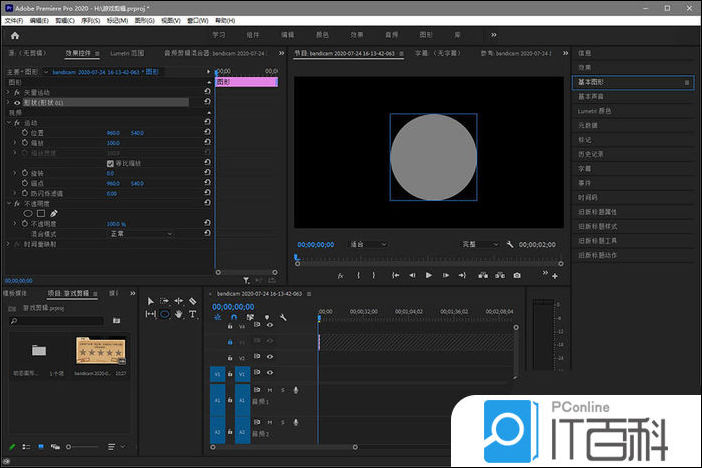Open the 适合 zoom level dropdown
This screenshot has height=468, width=702.
click(368, 244)
